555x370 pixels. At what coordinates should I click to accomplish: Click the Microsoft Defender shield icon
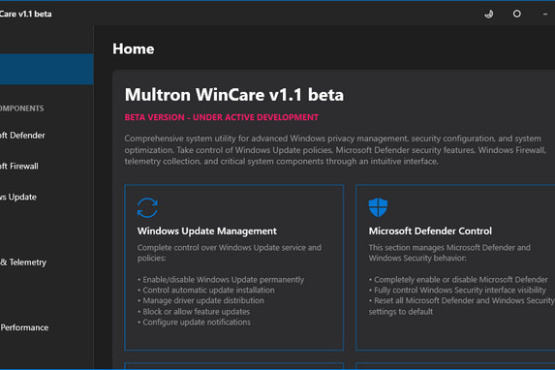click(378, 207)
